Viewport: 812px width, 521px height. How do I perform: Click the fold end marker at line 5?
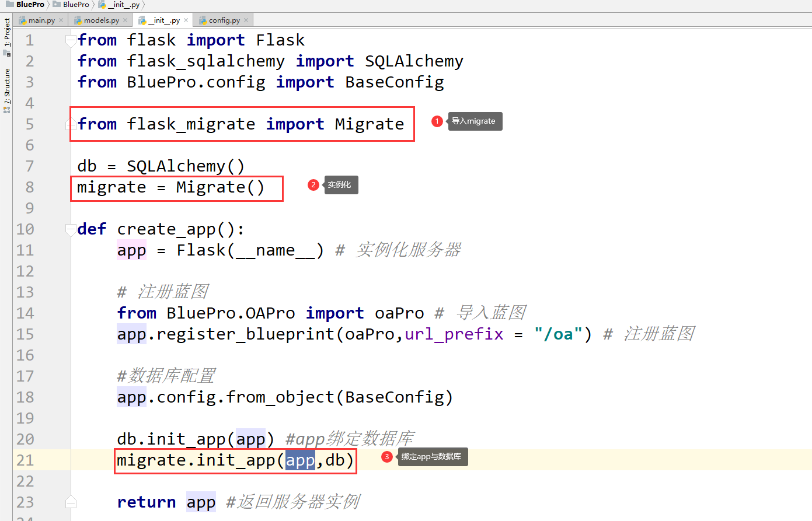click(71, 124)
